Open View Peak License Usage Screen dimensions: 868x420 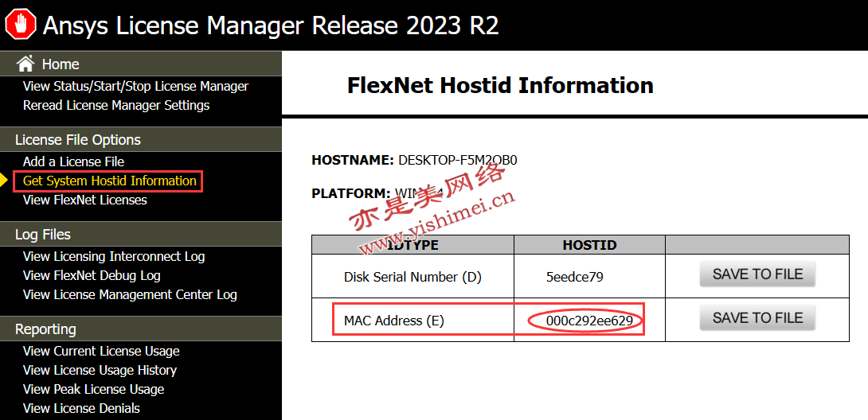pos(93,389)
